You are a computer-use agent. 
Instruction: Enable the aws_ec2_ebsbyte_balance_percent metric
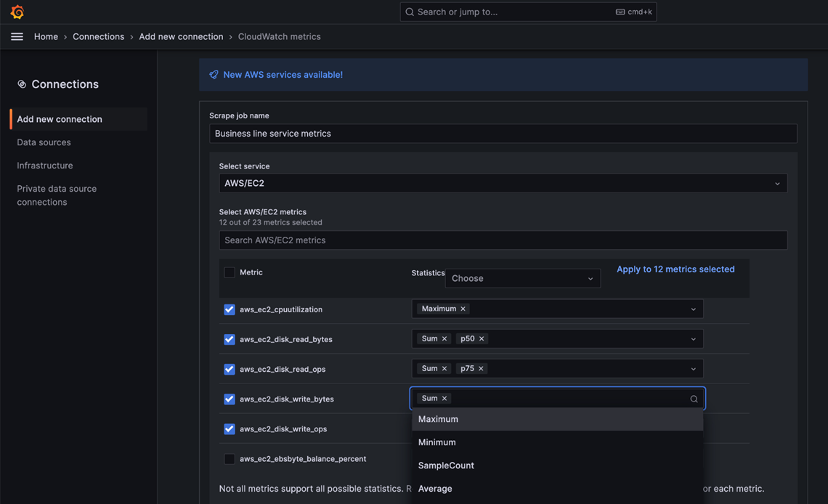coord(230,458)
